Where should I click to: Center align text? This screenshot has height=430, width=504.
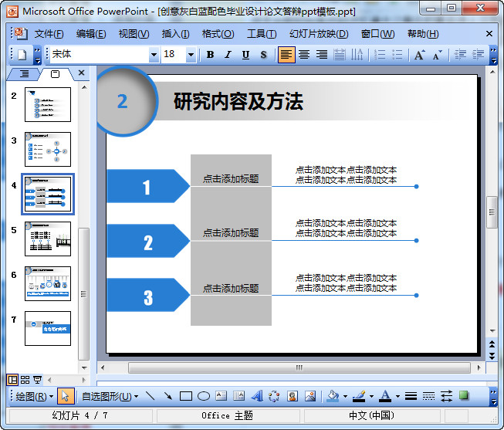click(x=304, y=55)
